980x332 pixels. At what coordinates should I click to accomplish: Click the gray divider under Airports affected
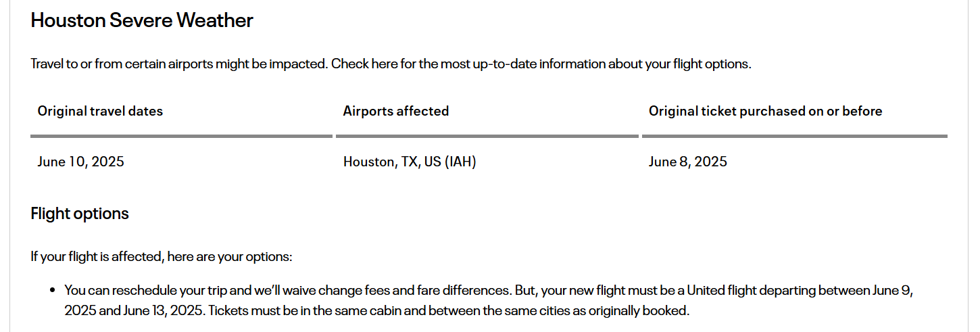click(487, 136)
